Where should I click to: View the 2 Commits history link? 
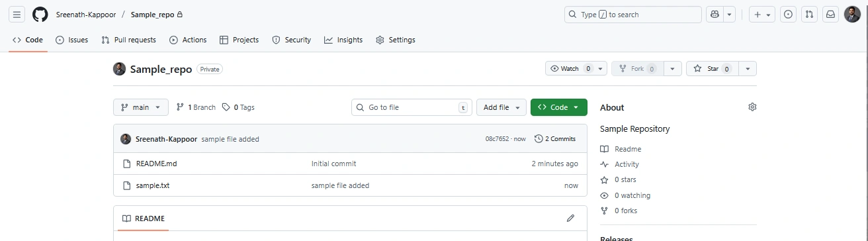pyautogui.click(x=555, y=139)
